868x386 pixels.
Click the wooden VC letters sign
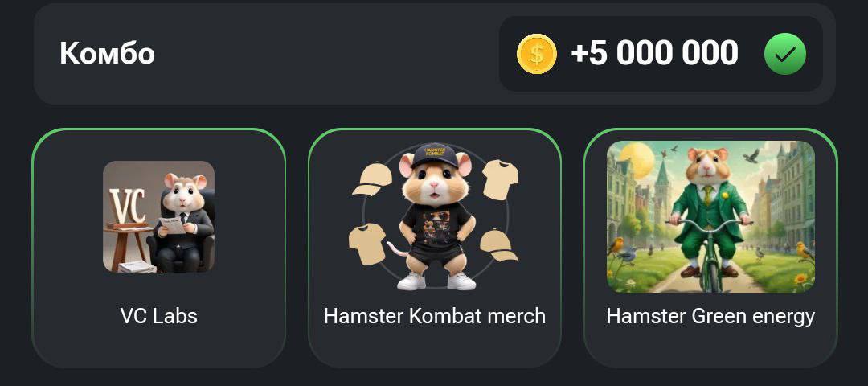[127, 206]
